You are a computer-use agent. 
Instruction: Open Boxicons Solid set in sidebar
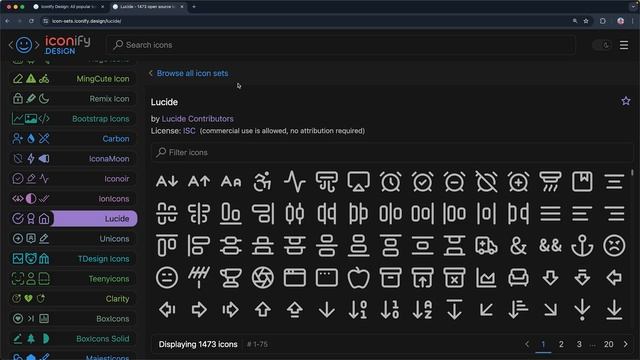73,339
